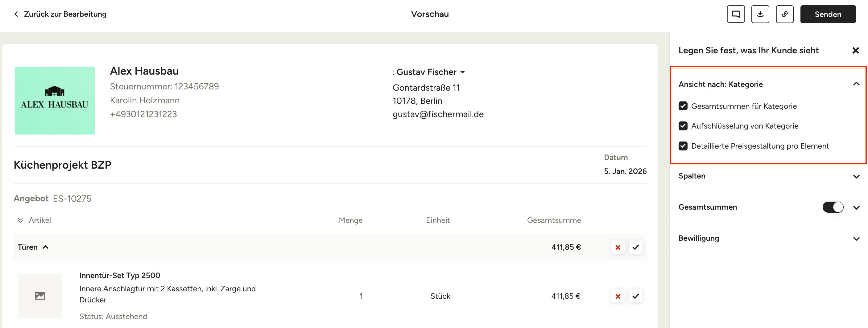This screenshot has height=328, width=868.
Task: Uncheck Aufschlüsselung von Kategorie checkbox
Action: tap(683, 126)
